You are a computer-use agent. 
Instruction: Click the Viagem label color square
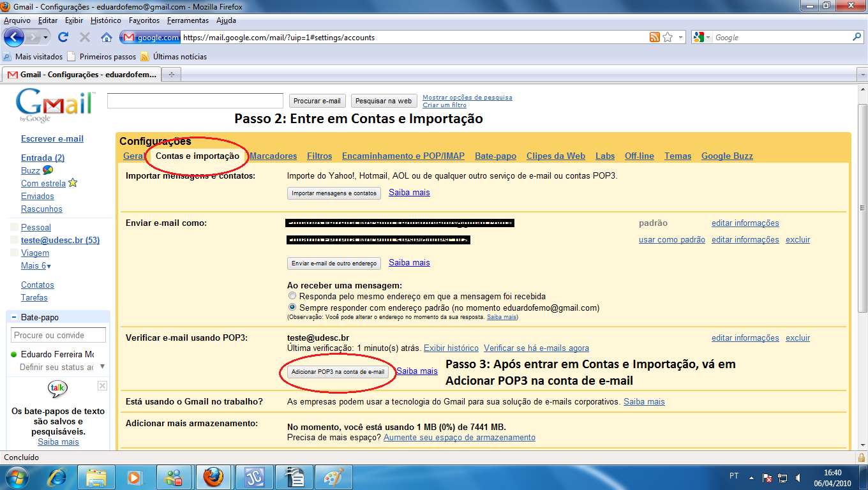tap(14, 253)
